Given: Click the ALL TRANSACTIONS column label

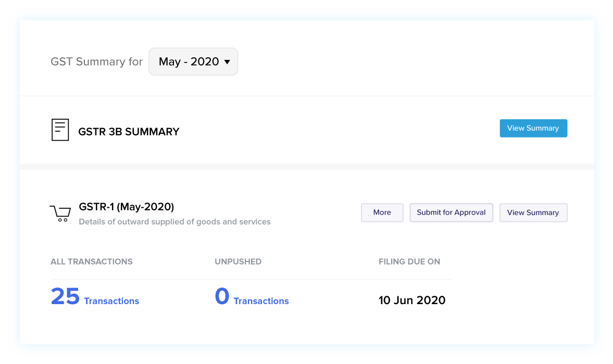Looking at the screenshot, I should pos(92,261).
